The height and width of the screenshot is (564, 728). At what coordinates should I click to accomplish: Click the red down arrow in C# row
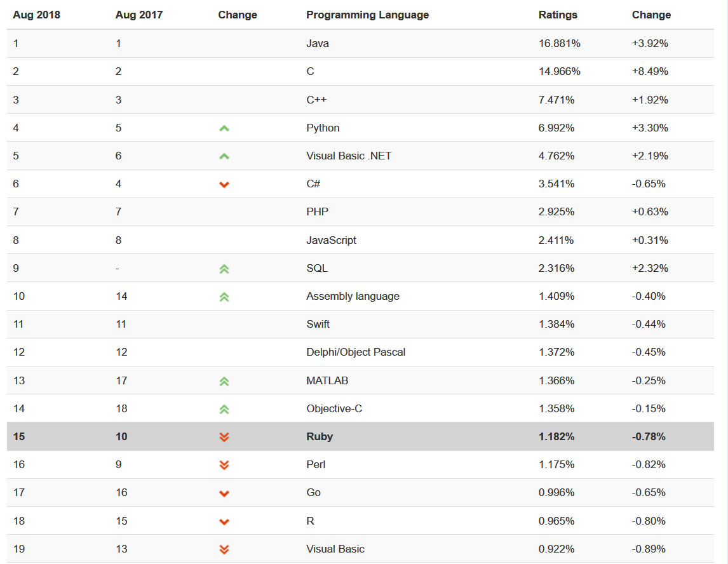[x=224, y=185]
